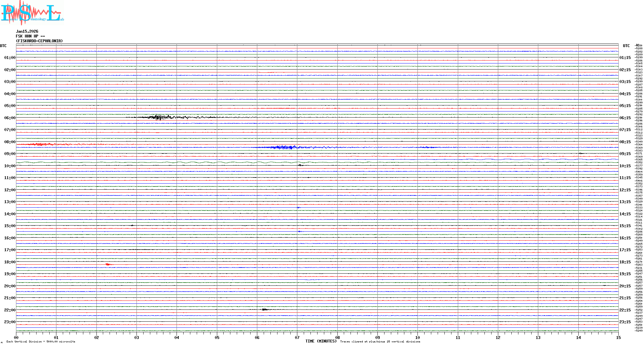Select the FSK HHN HP station text
Screen dimensions: 644x346
pos(30,36)
